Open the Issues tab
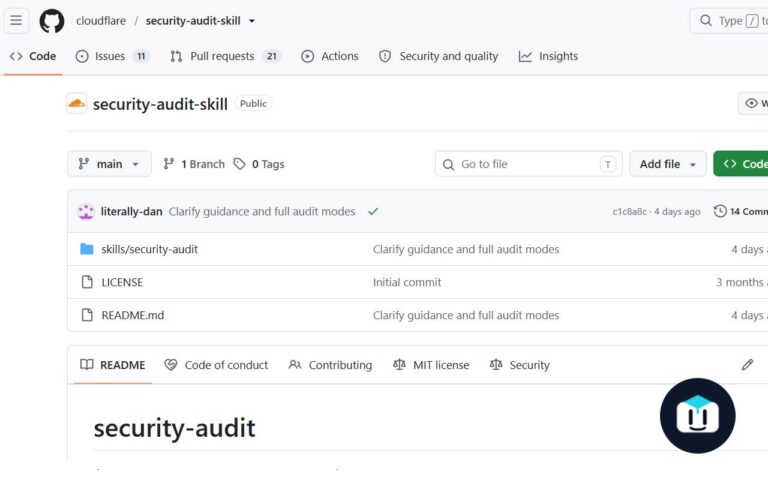This screenshot has width=768, height=480. (112, 56)
